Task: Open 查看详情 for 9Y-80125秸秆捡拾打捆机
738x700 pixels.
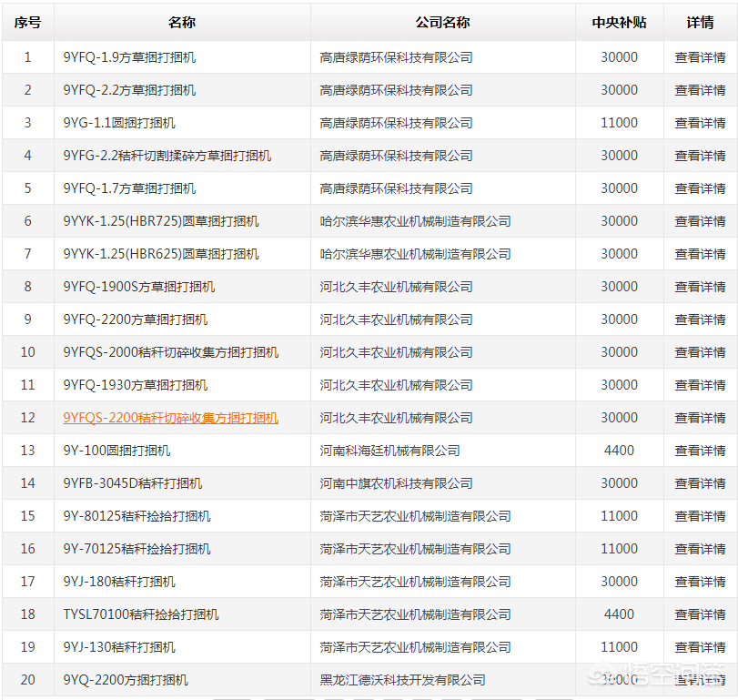Action: (x=700, y=516)
